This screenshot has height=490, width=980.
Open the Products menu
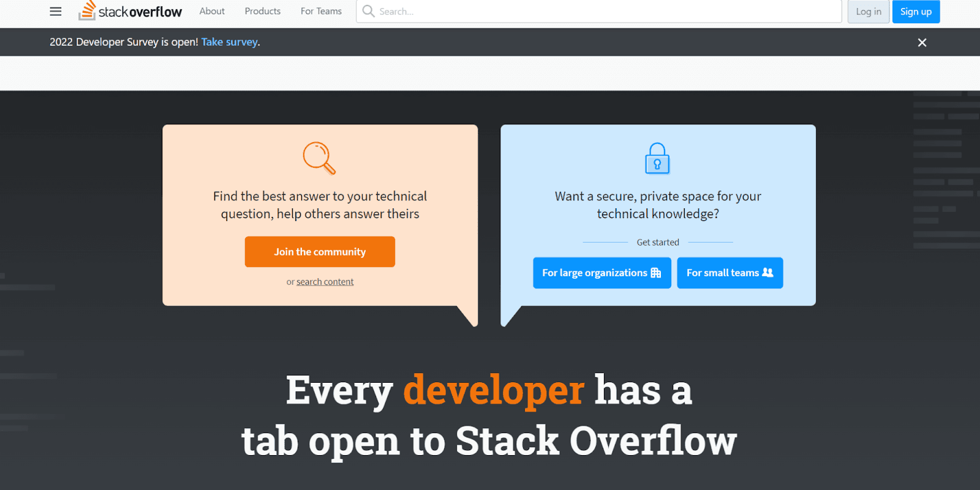point(263,11)
